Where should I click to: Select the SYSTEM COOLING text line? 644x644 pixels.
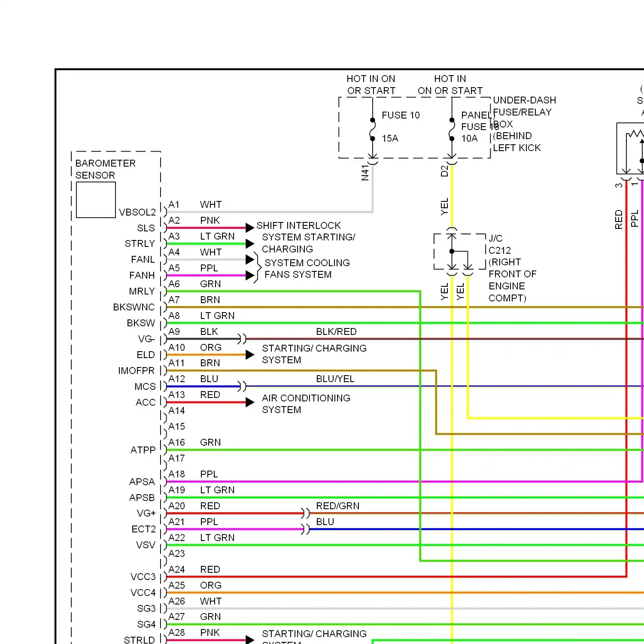click(x=307, y=263)
